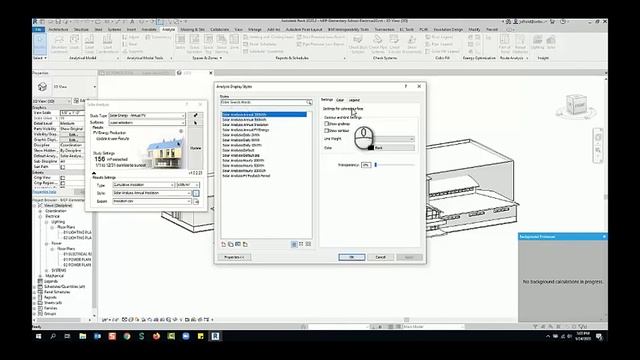Open the Path of Travel tool
This screenshot has height=360, width=640.
point(505,44)
